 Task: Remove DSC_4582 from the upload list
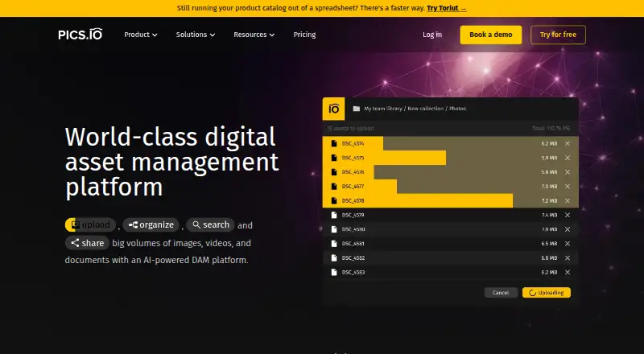click(x=568, y=258)
